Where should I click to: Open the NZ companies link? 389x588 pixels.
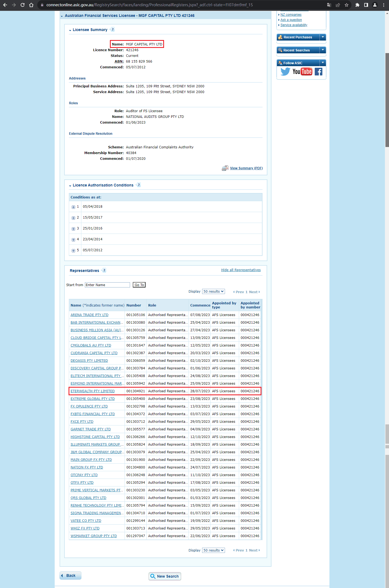coord(291,15)
